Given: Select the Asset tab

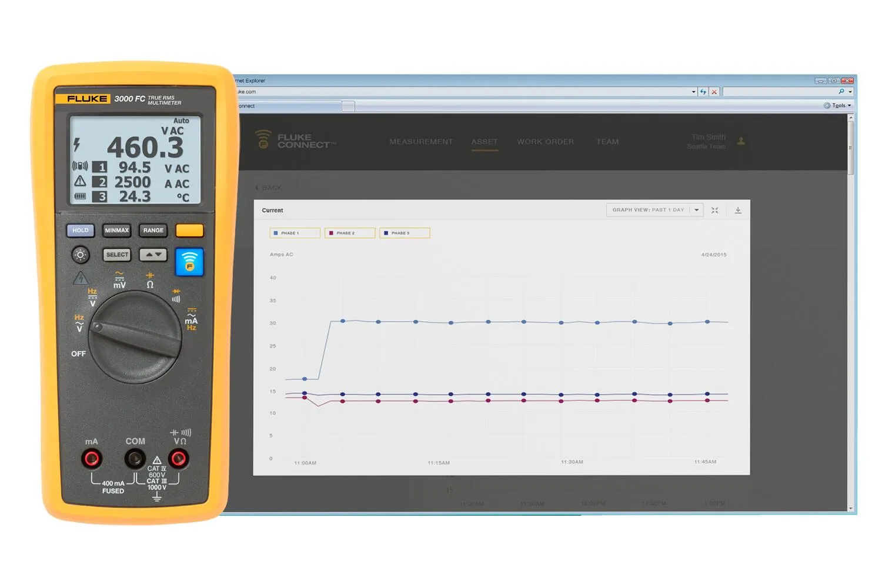Looking at the screenshot, I should (x=485, y=142).
